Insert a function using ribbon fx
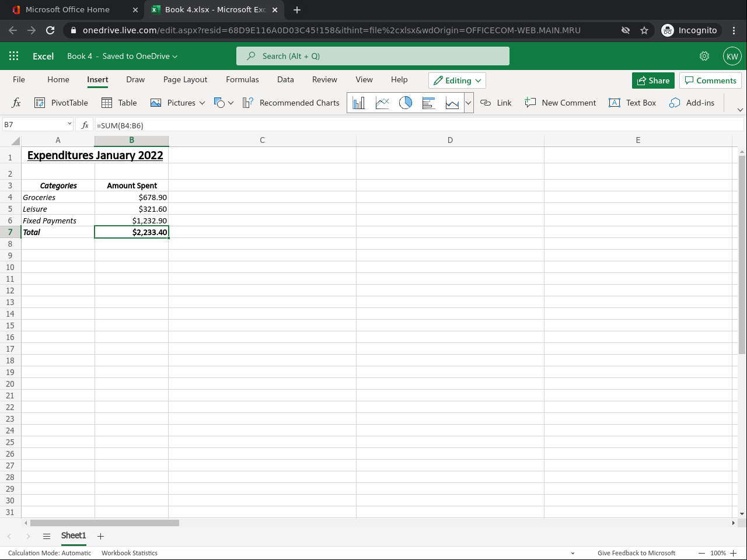 point(16,103)
